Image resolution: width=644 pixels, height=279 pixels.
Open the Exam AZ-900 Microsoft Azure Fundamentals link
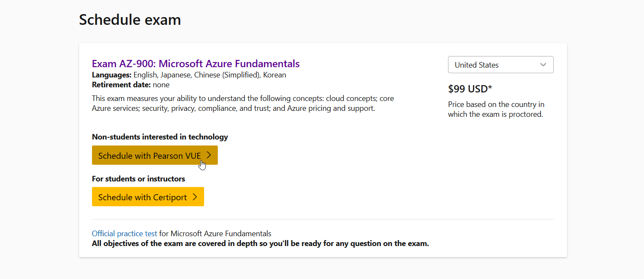tap(196, 64)
